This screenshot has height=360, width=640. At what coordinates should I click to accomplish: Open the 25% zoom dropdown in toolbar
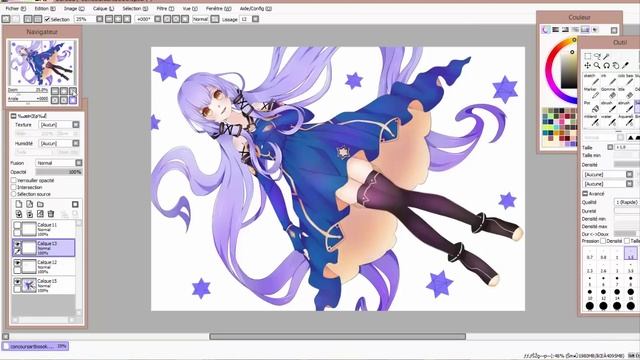100,19
